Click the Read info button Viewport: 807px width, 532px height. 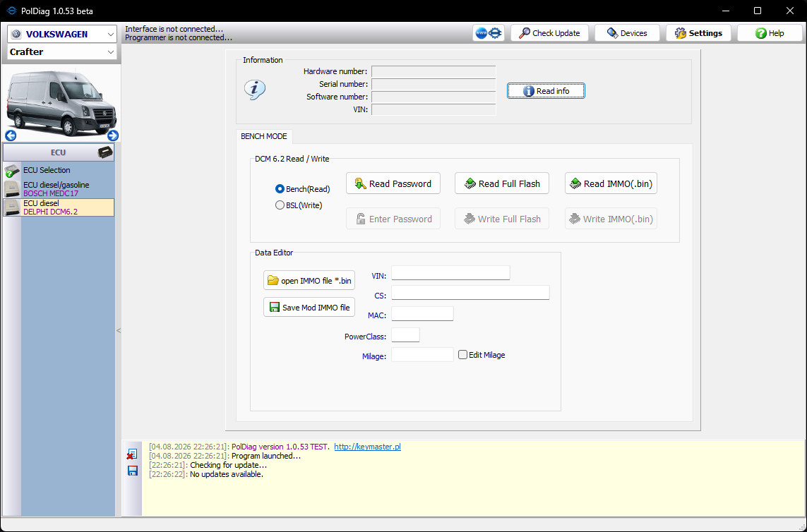[546, 91]
